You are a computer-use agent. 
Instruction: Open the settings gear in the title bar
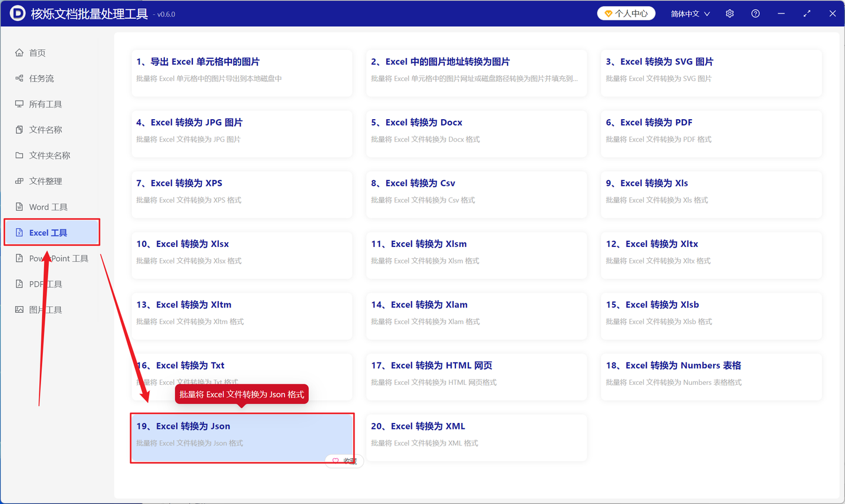tap(729, 13)
